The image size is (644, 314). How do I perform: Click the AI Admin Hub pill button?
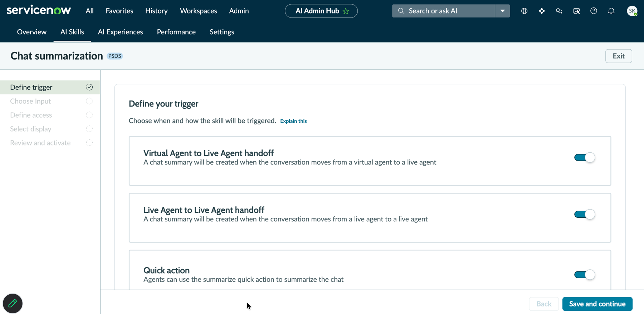pyautogui.click(x=321, y=11)
